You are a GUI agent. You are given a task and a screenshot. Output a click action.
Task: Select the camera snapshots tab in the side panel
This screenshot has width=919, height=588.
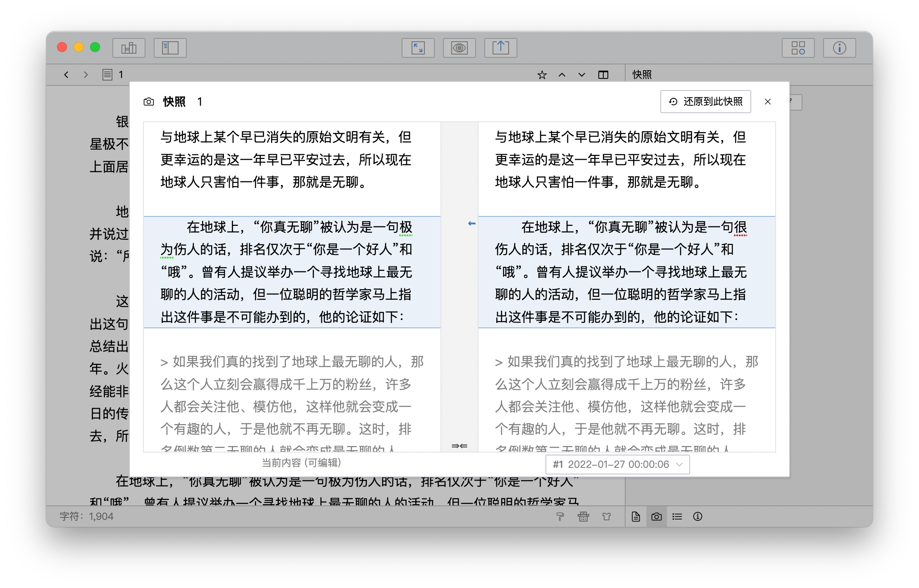[x=657, y=517]
